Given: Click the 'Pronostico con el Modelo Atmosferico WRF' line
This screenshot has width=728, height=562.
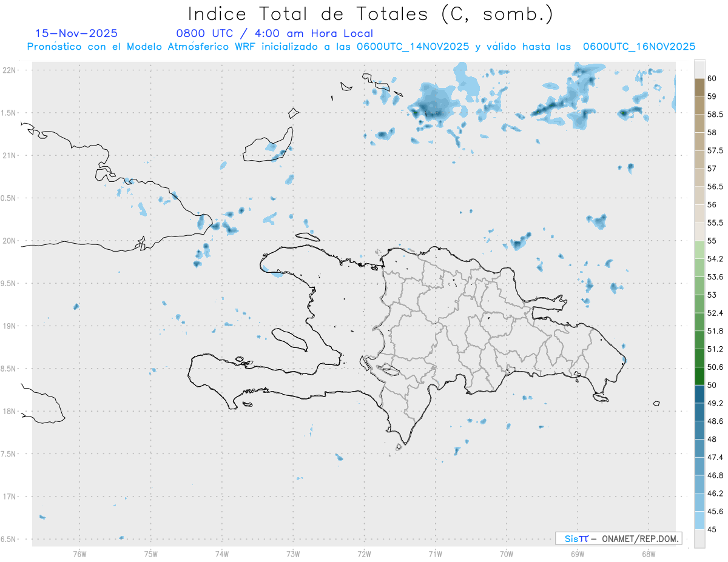Looking at the screenshot, I should (x=361, y=47).
